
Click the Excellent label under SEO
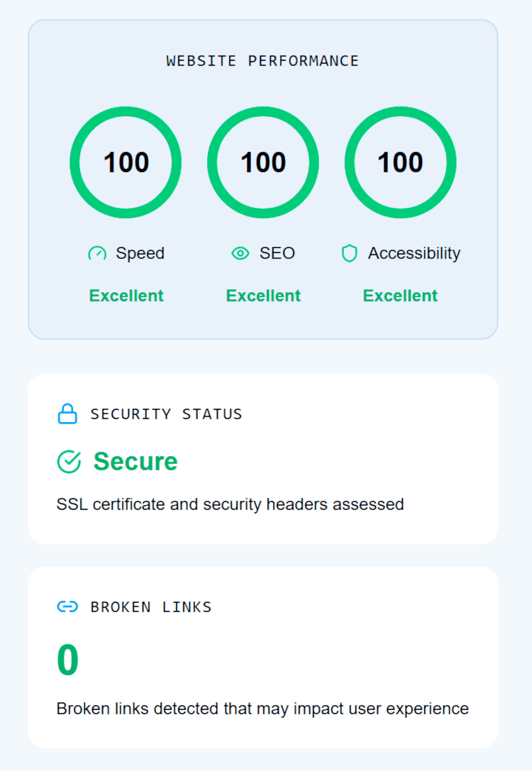[x=263, y=296]
